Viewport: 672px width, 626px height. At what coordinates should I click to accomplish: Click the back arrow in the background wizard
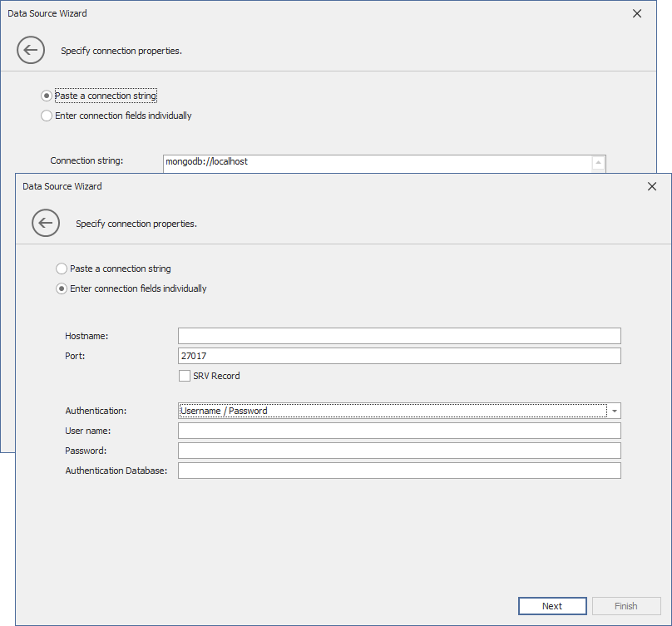pyautogui.click(x=31, y=50)
